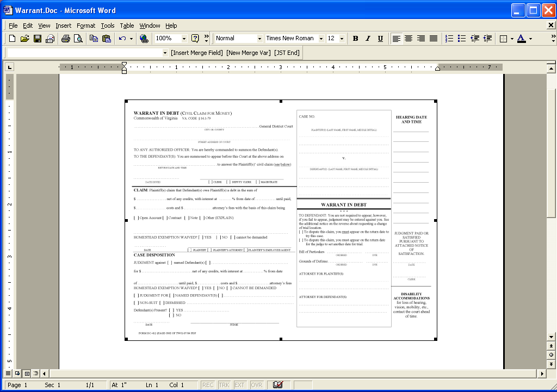This screenshot has height=392, width=557.
Task: Click the Insert Merge Field button
Action: 197,53
